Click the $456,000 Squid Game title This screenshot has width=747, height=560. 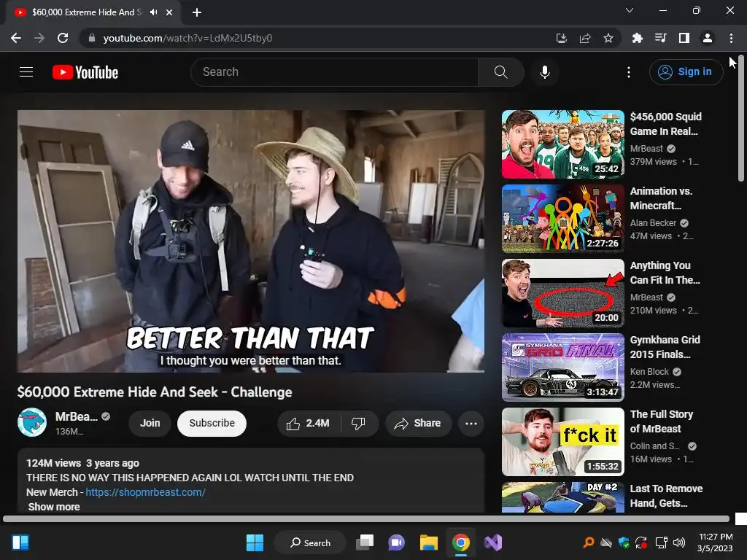[x=665, y=124]
